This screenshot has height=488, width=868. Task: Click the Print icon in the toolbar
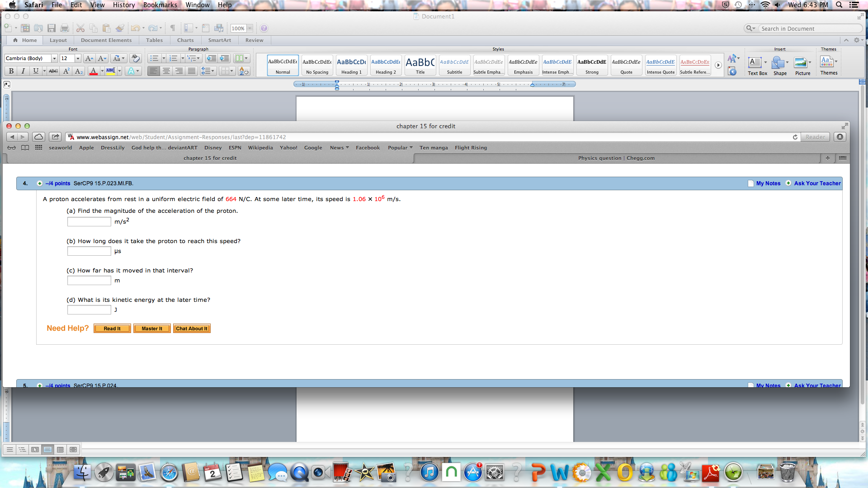pyautogui.click(x=64, y=28)
